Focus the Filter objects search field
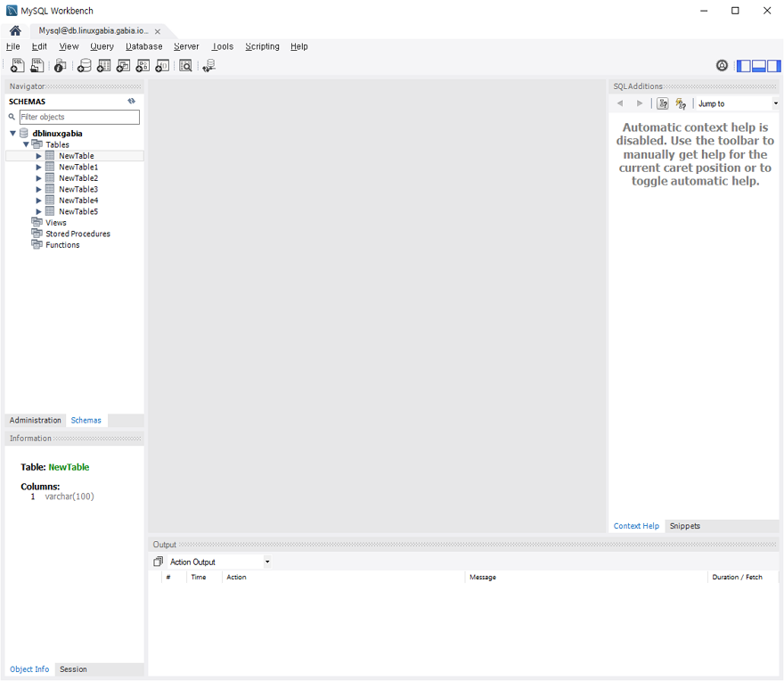The image size is (784, 681). (x=79, y=117)
